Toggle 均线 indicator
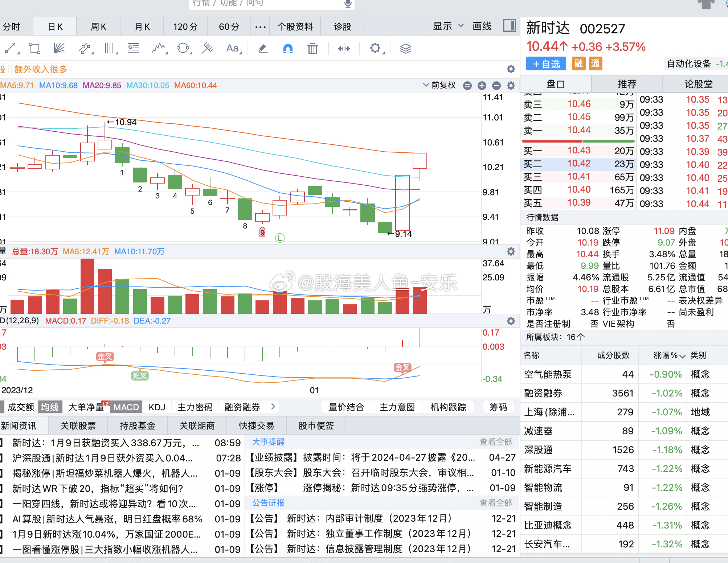 pos(50,407)
